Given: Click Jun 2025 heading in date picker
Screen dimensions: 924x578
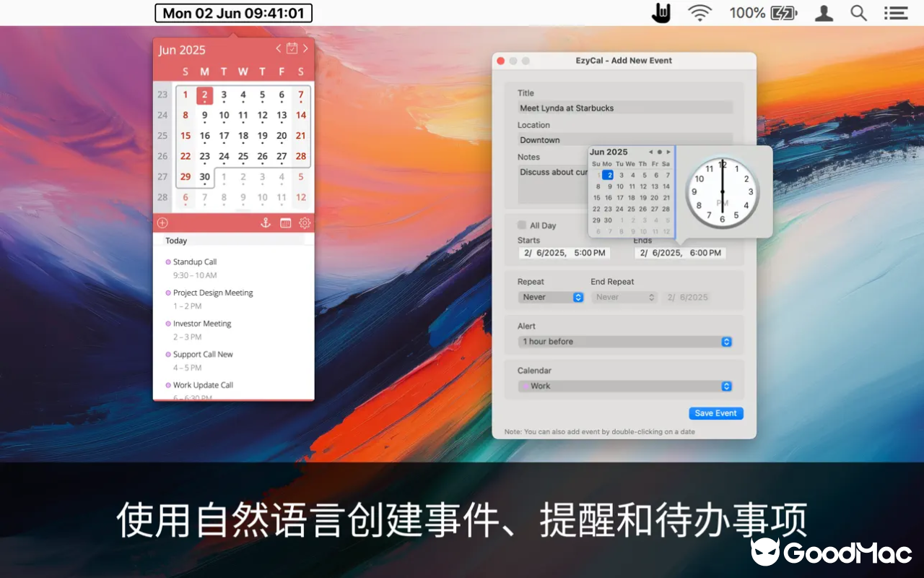Looking at the screenshot, I should [609, 152].
